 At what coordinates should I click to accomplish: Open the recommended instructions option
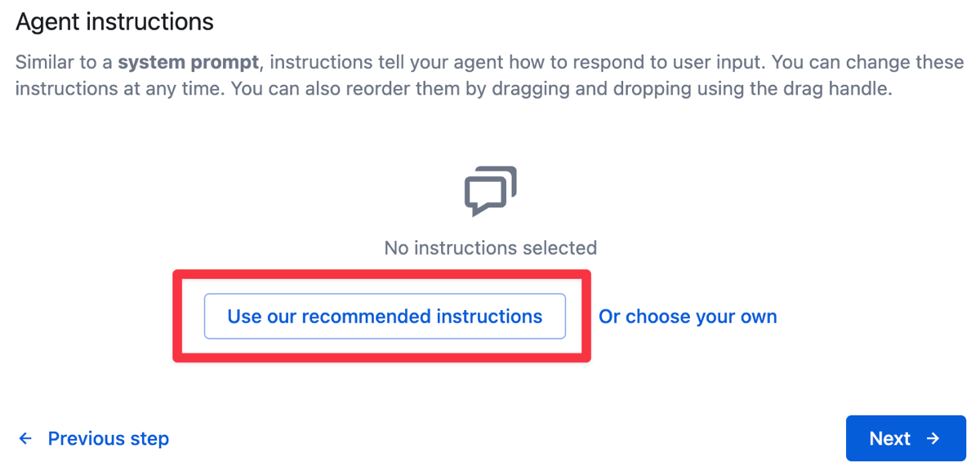[385, 316]
